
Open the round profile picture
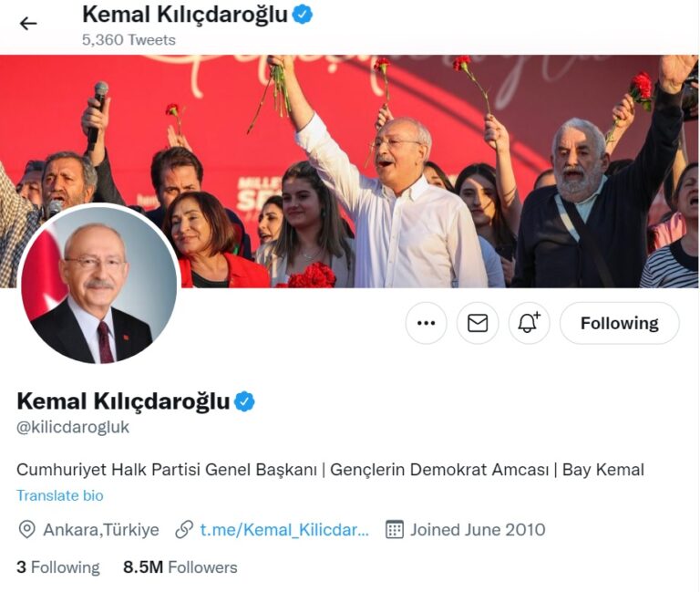coord(98,285)
